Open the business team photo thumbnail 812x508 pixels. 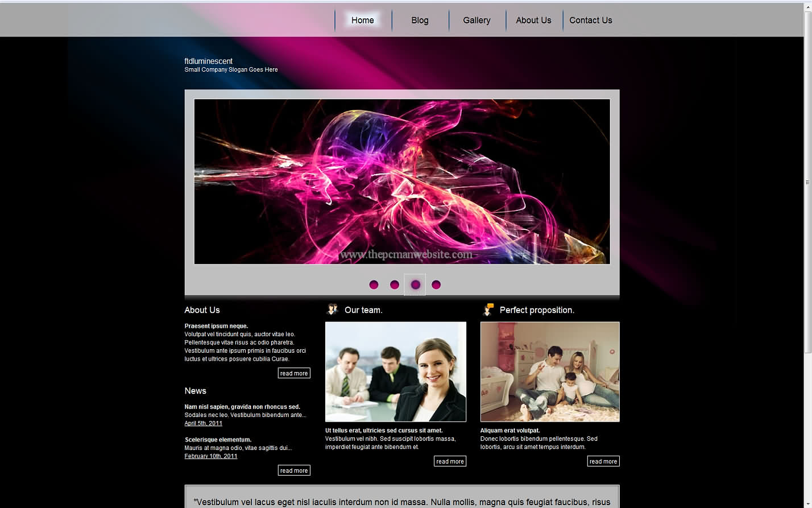click(396, 372)
